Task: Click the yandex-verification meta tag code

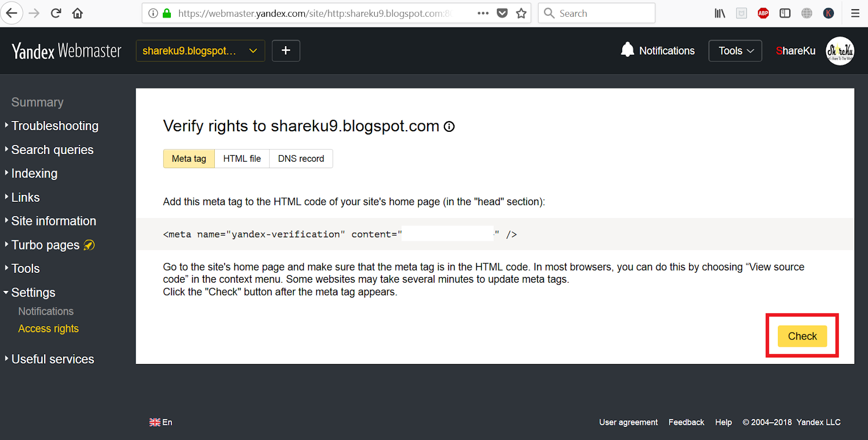Action: [x=340, y=234]
